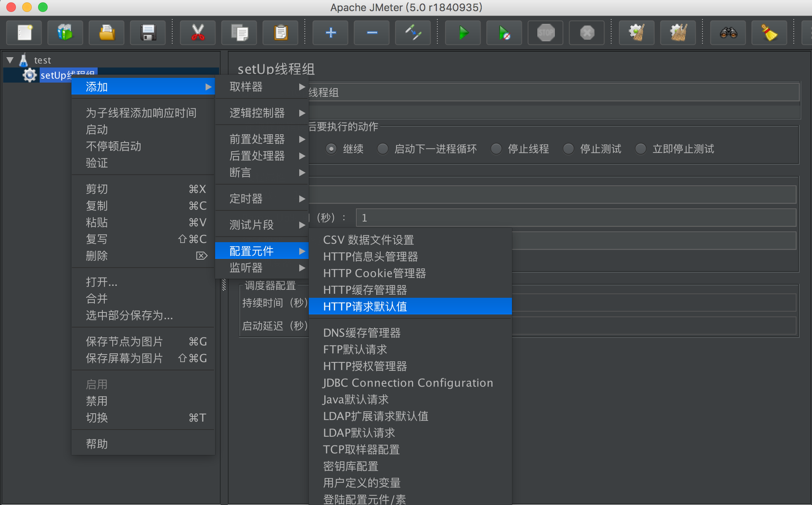Click the test plan flask icon
The height and width of the screenshot is (505, 812).
[x=24, y=60]
